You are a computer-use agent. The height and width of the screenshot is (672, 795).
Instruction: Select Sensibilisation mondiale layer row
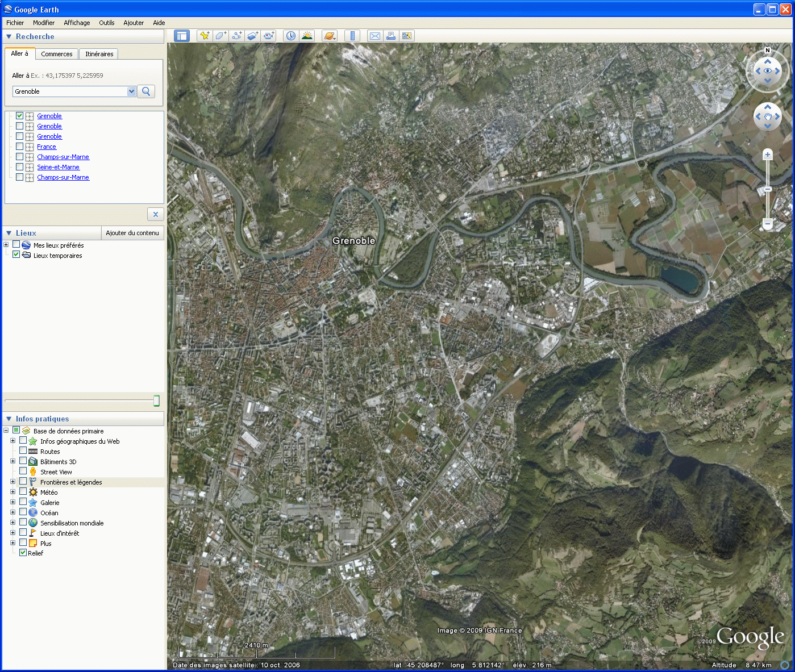pos(72,523)
